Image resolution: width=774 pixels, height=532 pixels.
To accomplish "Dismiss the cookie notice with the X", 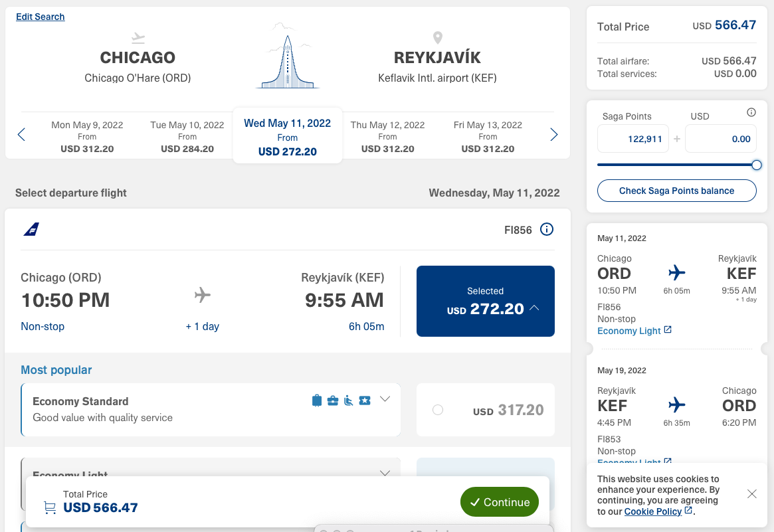I will [x=751, y=494].
